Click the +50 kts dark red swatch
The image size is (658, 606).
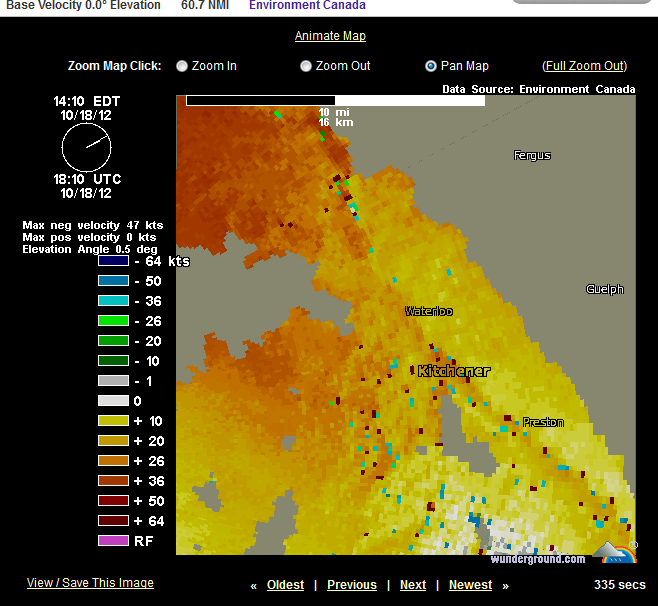click(x=113, y=501)
